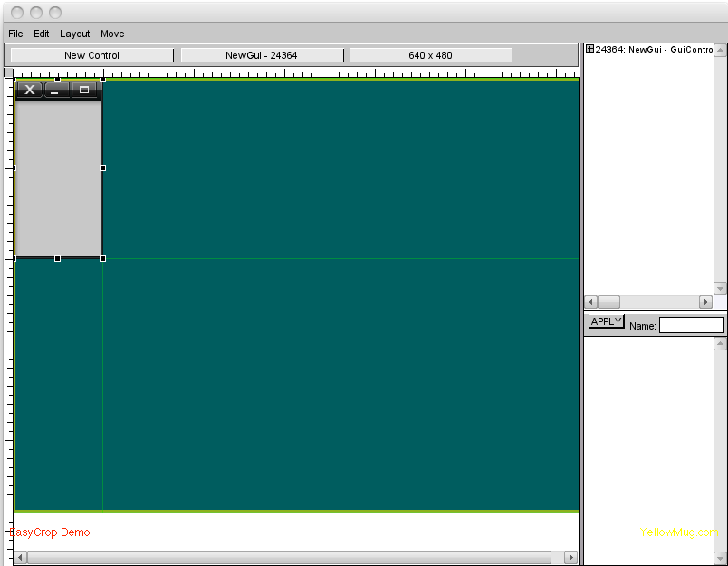
Task: Open the File menu
Action: coord(15,34)
